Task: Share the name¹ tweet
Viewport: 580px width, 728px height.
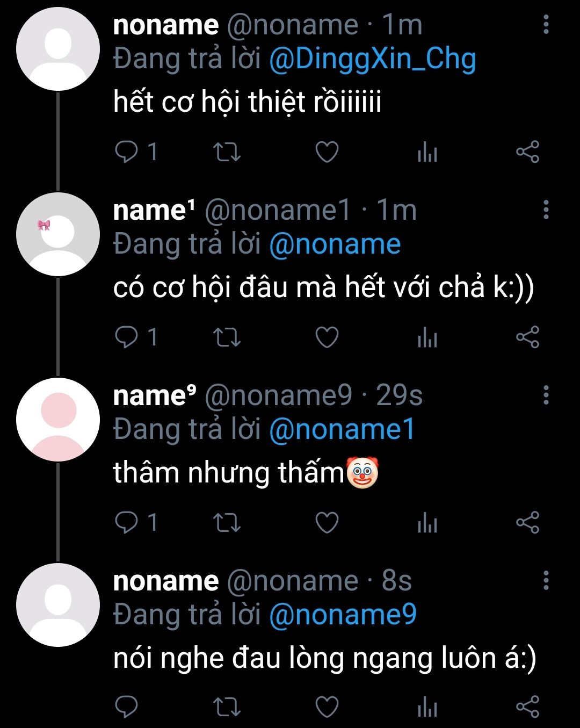Action: click(527, 337)
